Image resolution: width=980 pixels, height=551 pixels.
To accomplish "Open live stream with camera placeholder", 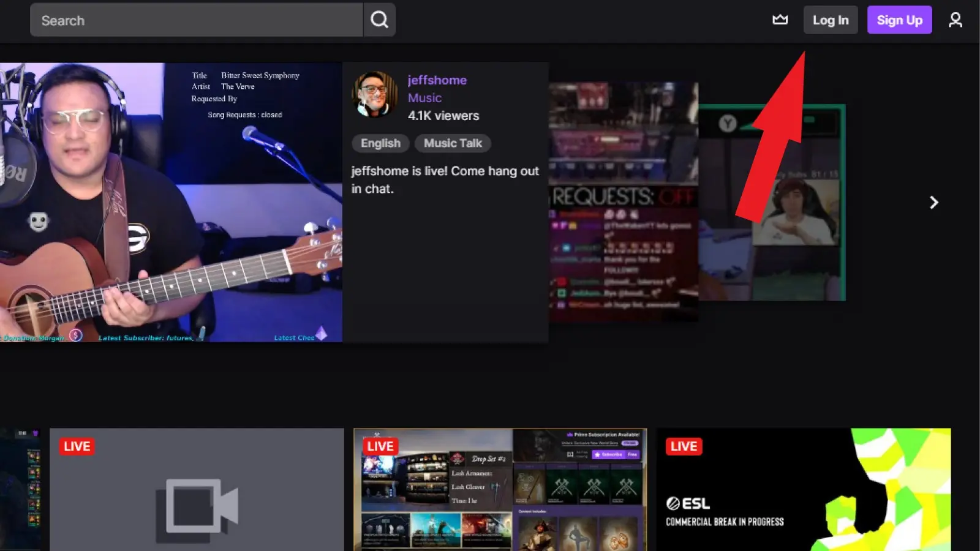I will [197, 490].
